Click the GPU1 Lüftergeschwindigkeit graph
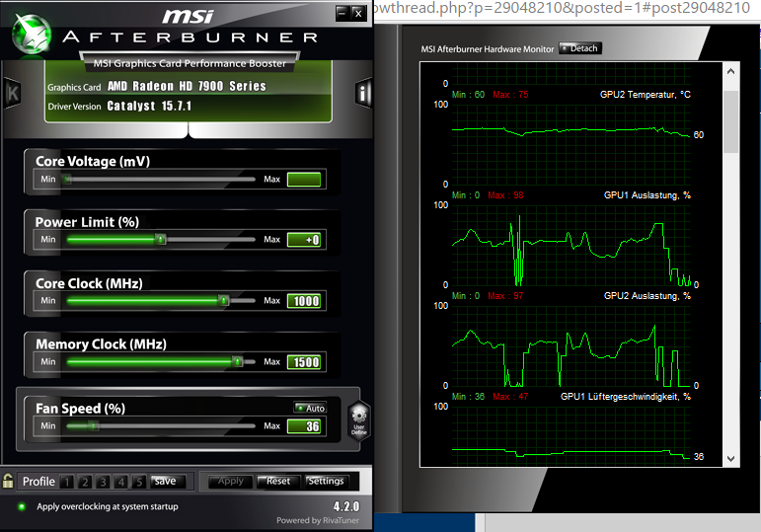This screenshot has width=761, height=532. pyautogui.click(x=571, y=434)
